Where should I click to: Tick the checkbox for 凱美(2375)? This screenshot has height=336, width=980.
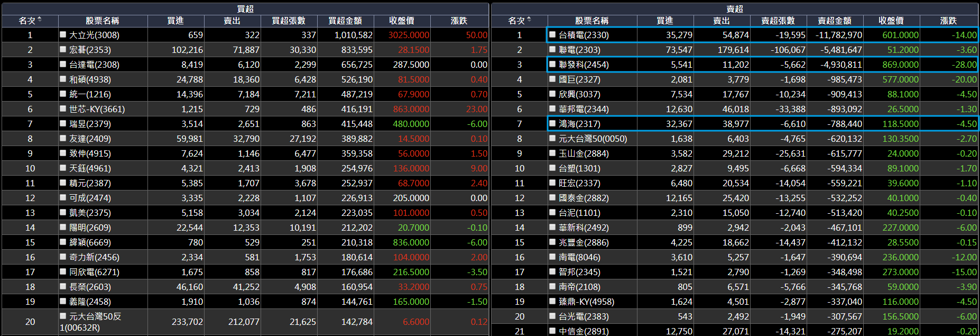[63, 212]
